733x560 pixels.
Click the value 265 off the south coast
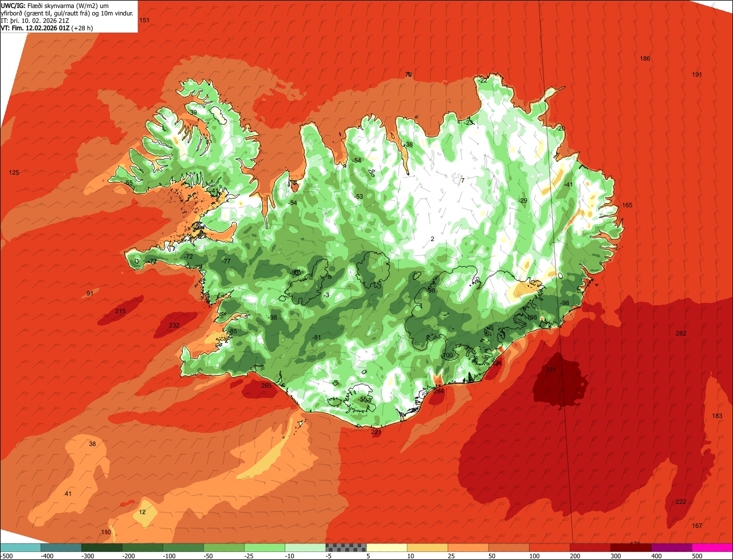tap(266, 385)
